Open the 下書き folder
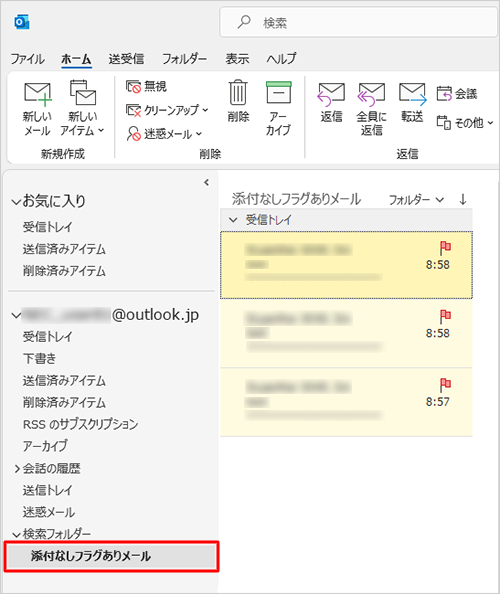 point(39,358)
